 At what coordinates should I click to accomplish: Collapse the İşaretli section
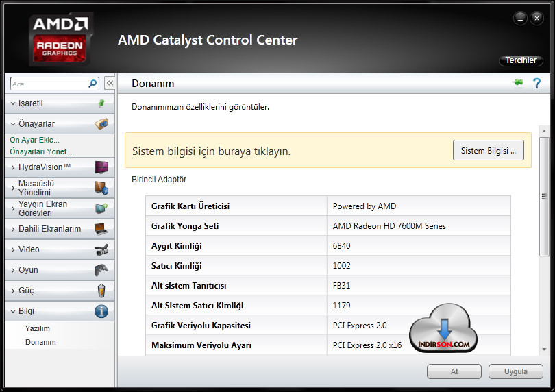click(x=13, y=103)
